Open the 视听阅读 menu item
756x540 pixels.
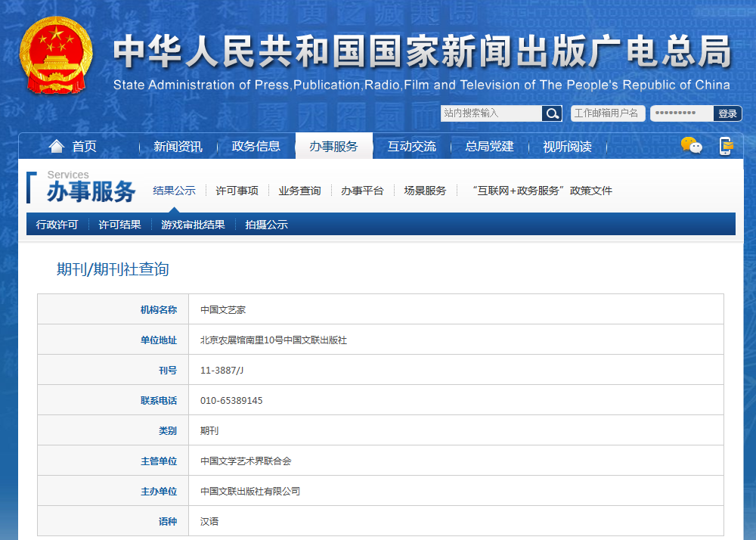(x=567, y=147)
